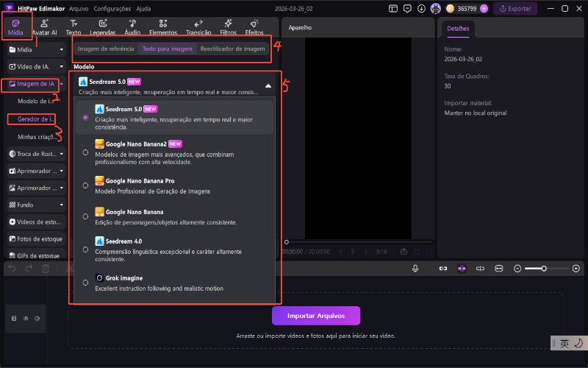Open the Legendas tab
The image size is (588, 368).
click(x=103, y=27)
